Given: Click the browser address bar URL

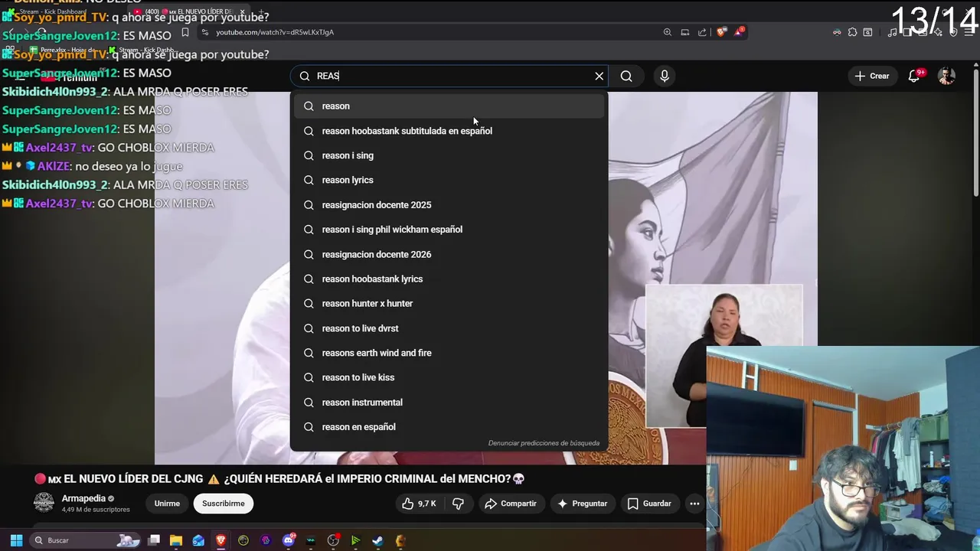Looking at the screenshot, I should 275,32.
